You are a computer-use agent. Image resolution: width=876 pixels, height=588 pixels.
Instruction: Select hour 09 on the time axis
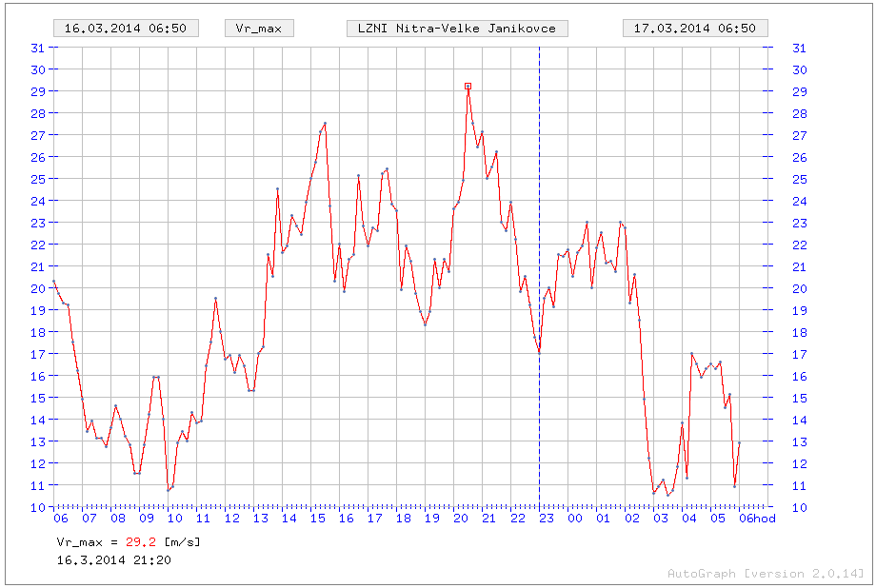pos(146,519)
